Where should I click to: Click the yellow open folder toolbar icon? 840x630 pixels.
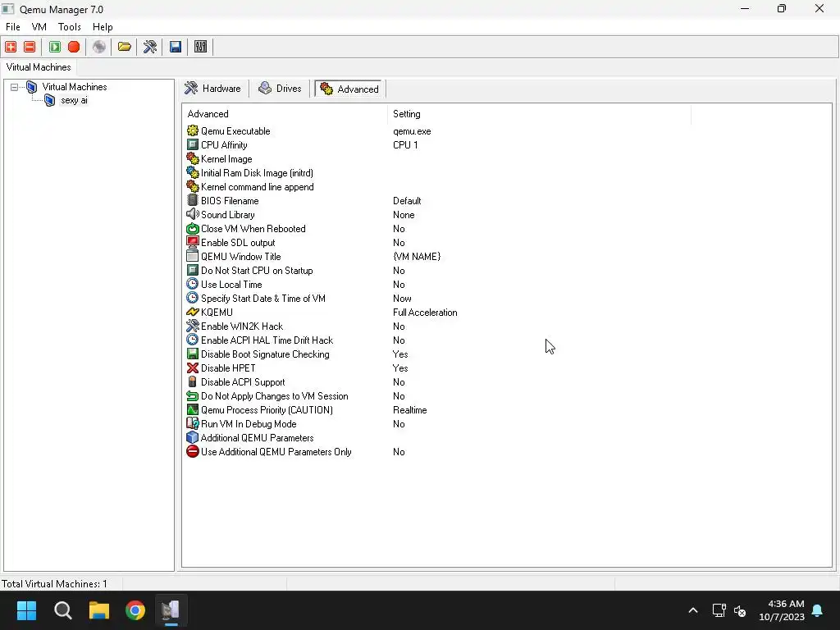(x=125, y=47)
